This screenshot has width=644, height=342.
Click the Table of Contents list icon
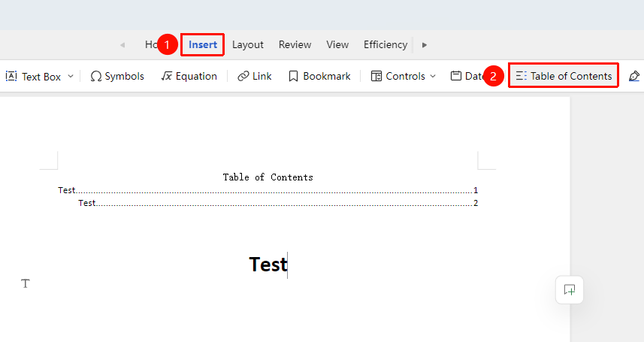pos(522,76)
